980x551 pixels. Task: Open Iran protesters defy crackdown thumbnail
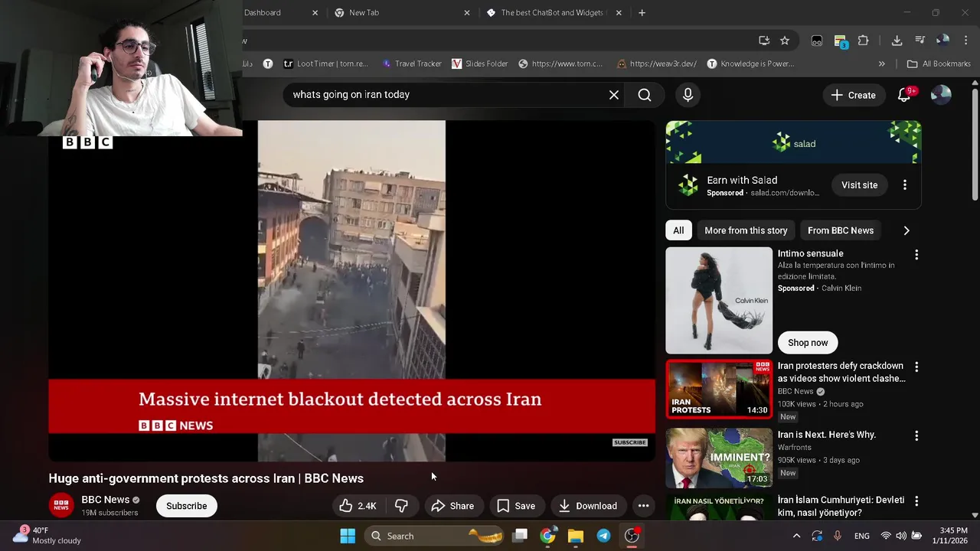pyautogui.click(x=719, y=390)
